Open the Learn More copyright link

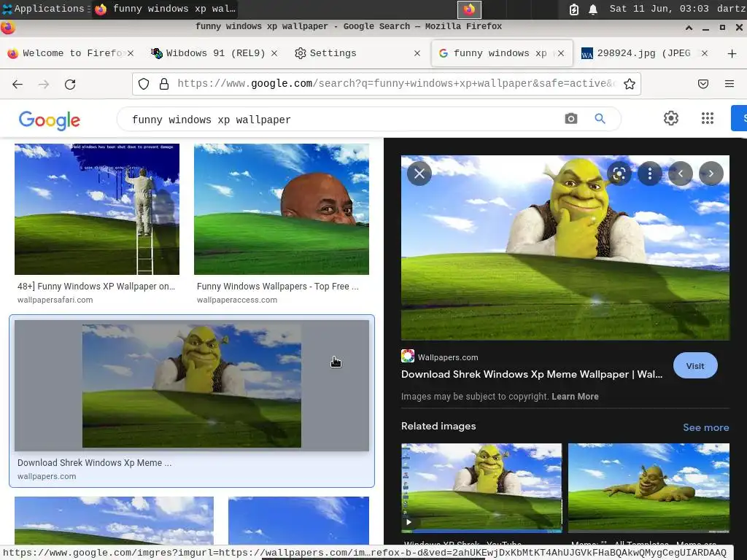click(575, 396)
